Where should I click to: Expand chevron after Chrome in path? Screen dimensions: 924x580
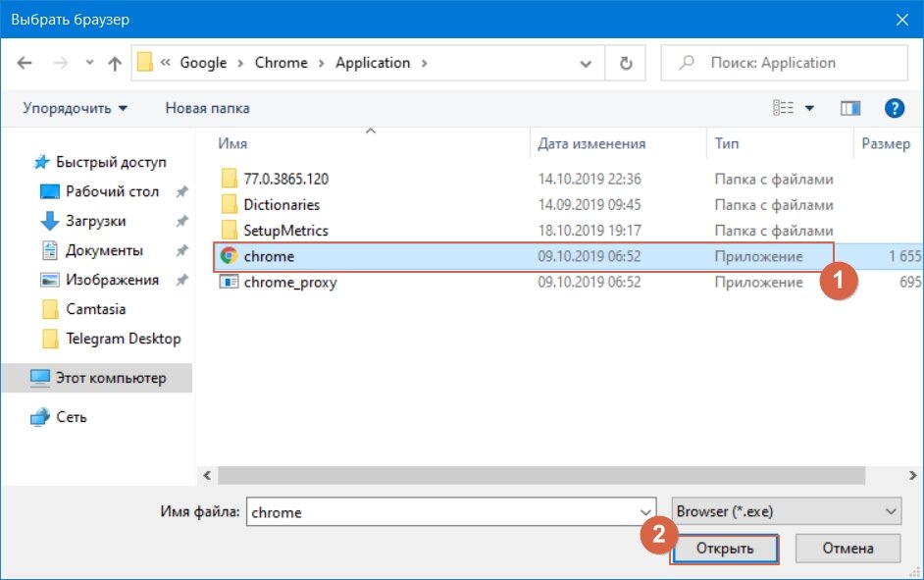pyautogui.click(x=321, y=63)
